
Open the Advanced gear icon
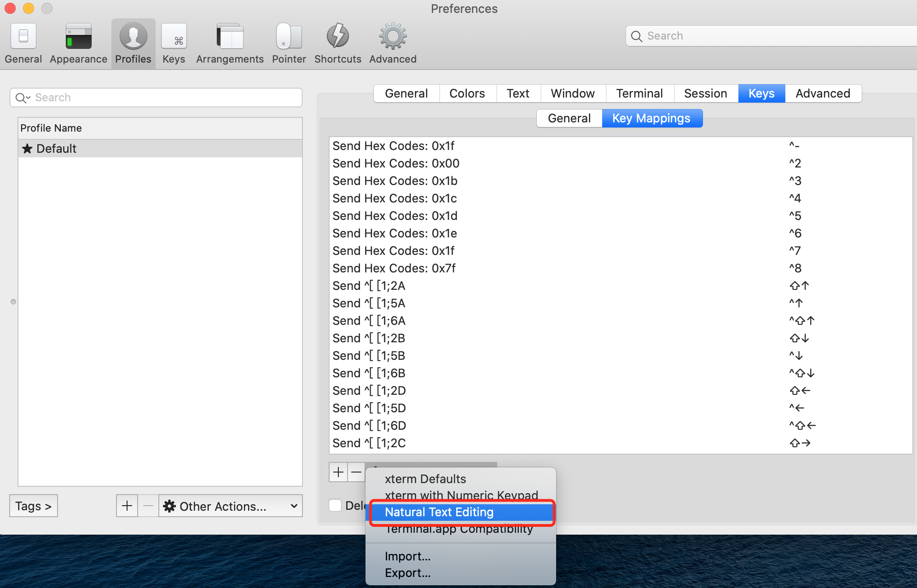393,44
